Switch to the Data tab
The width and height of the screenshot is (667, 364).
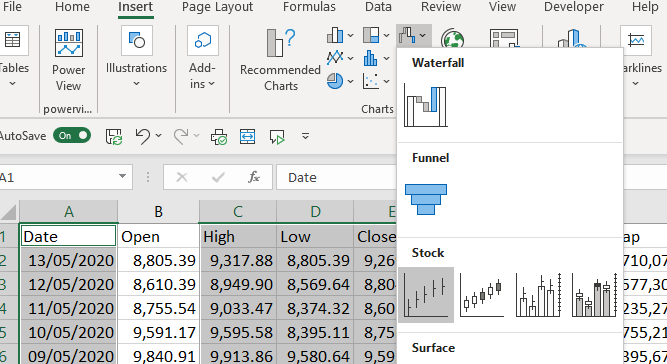pyautogui.click(x=378, y=7)
